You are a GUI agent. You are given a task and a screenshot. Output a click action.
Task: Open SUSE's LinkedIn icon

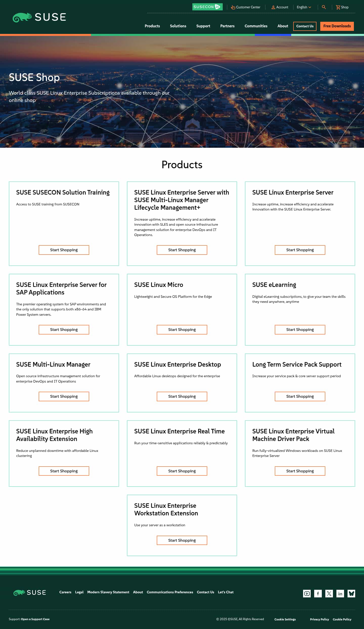click(340, 594)
